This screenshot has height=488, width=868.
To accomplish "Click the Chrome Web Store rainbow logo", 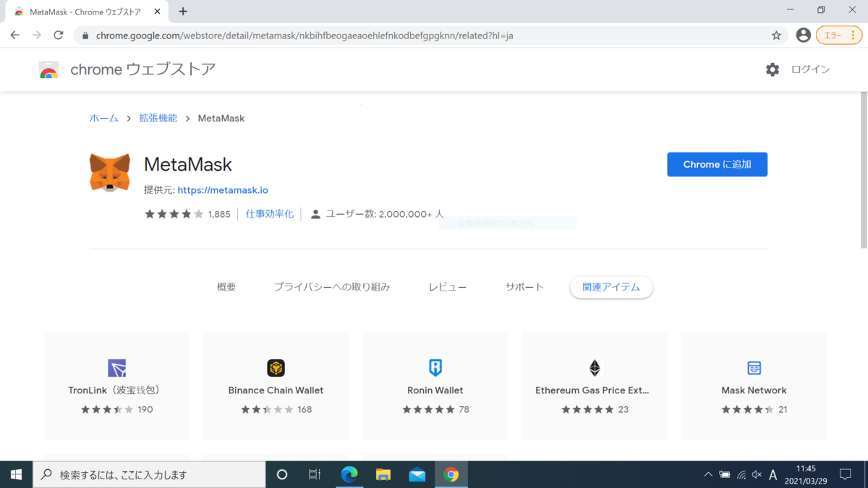I will click(48, 69).
